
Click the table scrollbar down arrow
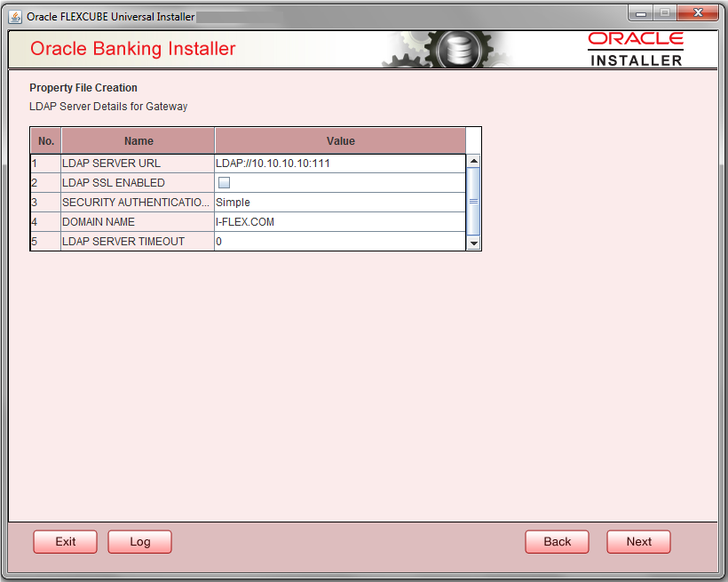coord(473,243)
